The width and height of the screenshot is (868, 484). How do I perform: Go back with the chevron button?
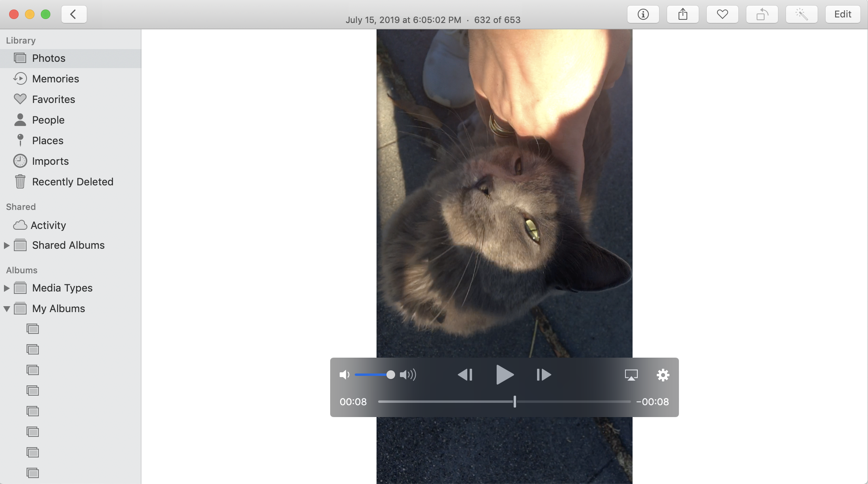pos(74,15)
